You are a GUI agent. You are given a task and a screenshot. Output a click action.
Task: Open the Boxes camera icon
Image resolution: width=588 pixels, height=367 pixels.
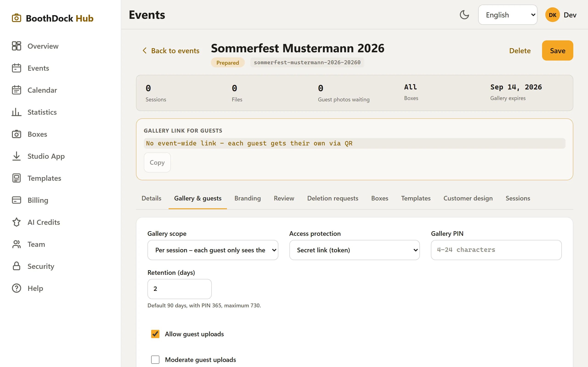pyautogui.click(x=17, y=134)
